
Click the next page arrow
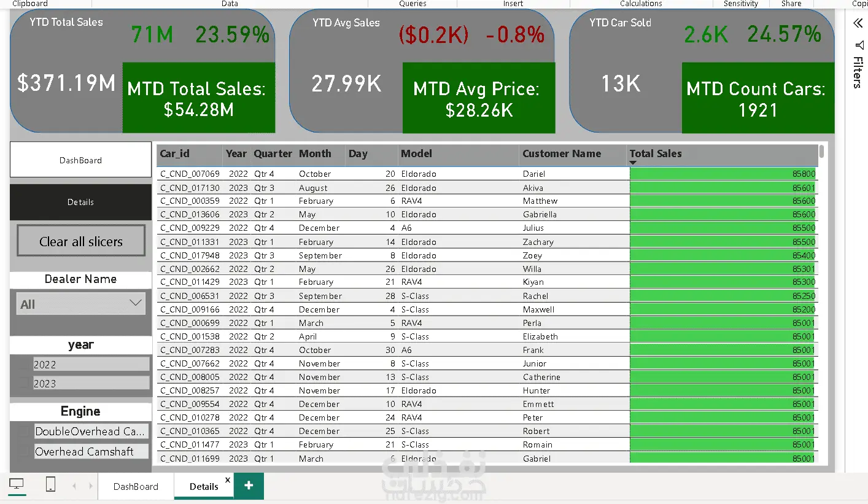(x=90, y=486)
